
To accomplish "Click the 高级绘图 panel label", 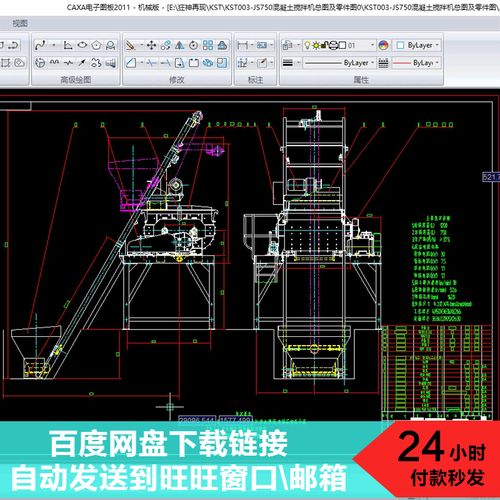I will [76, 80].
